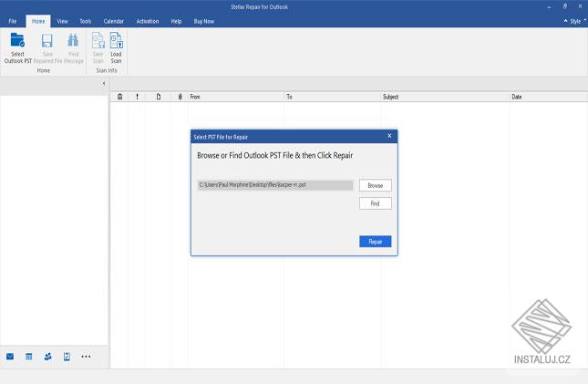Click the importance exclamation column icon
588x384 pixels.
pos(138,97)
